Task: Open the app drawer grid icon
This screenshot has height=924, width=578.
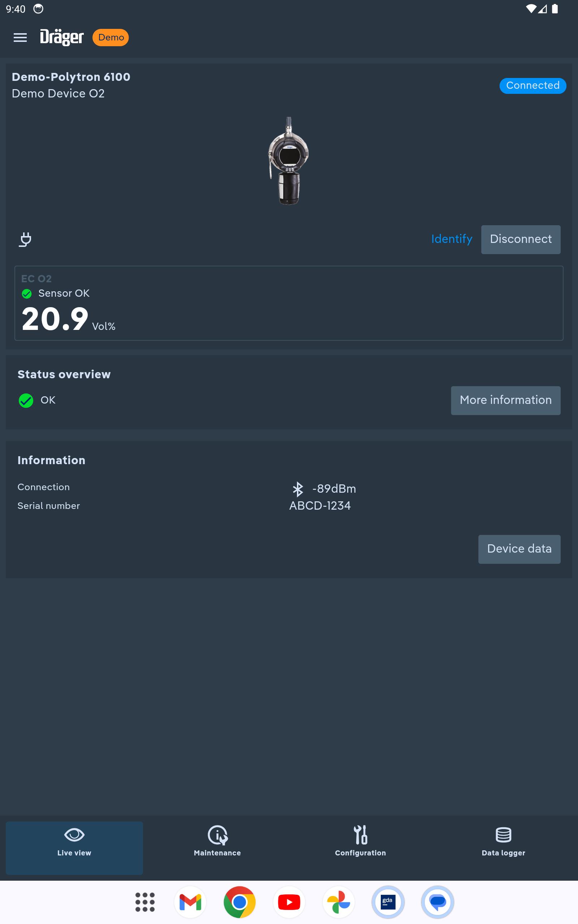Action: [145, 902]
